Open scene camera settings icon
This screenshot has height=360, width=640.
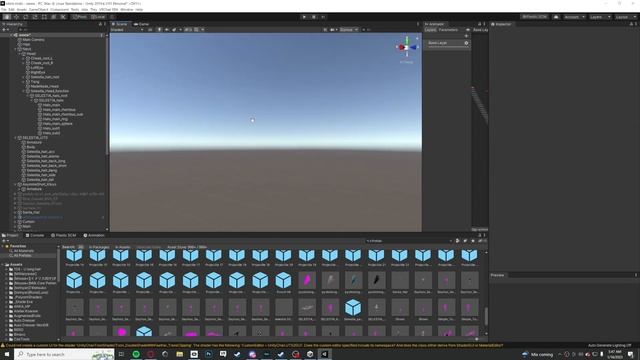coord(333,30)
